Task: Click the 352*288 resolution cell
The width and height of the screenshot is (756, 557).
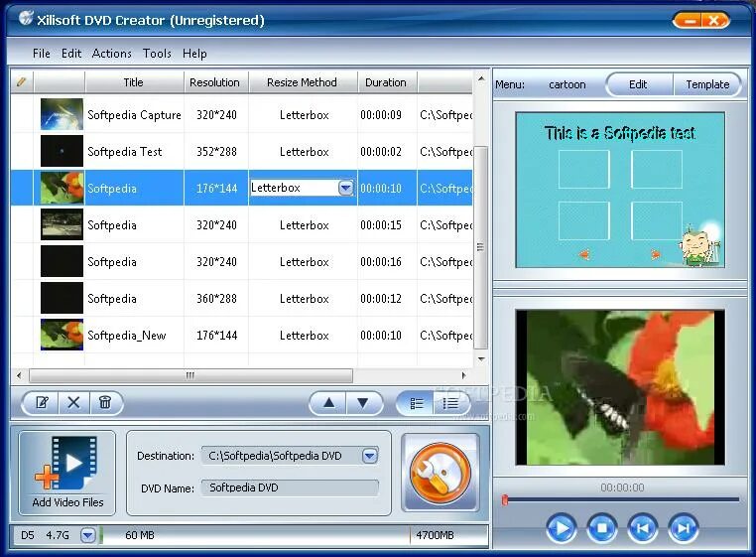Action: [216, 152]
